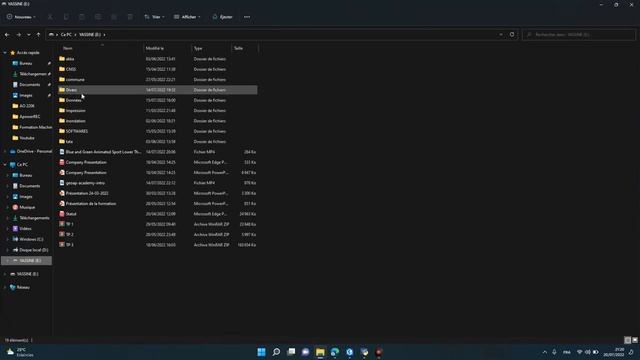Open Windows (C:) in navigation pane
The width and height of the screenshot is (640, 360).
(x=31, y=239)
